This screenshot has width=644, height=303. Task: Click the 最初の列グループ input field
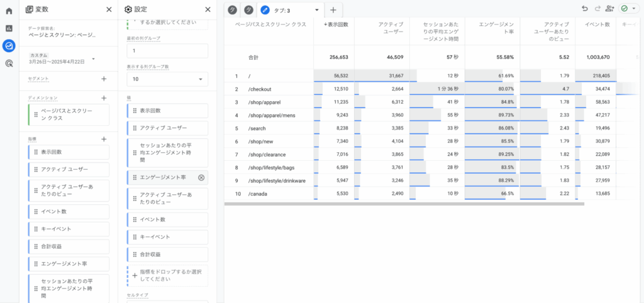pos(167,51)
